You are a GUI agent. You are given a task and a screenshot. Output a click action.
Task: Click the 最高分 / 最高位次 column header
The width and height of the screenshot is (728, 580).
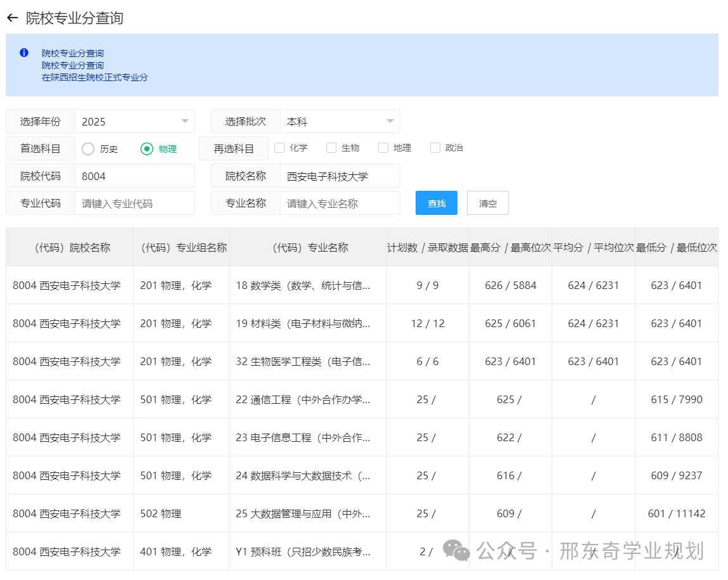(510, 247)
